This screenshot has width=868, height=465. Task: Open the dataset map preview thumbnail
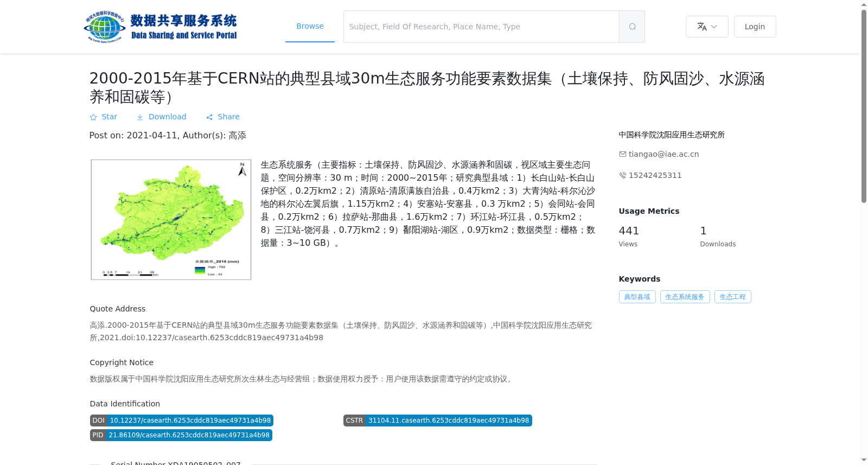click(x=171, y=220)
